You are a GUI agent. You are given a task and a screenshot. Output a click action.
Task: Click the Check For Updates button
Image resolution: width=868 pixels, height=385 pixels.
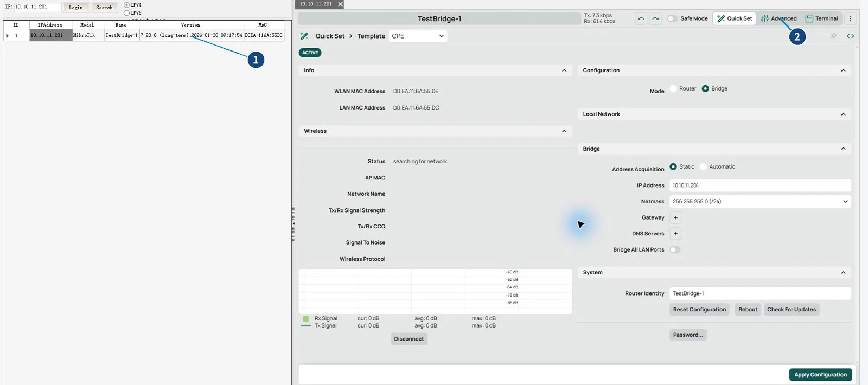792,310
